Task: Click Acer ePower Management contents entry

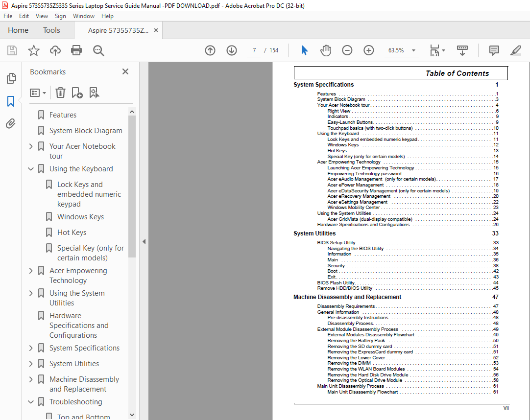Action: [x=355, y=185]
